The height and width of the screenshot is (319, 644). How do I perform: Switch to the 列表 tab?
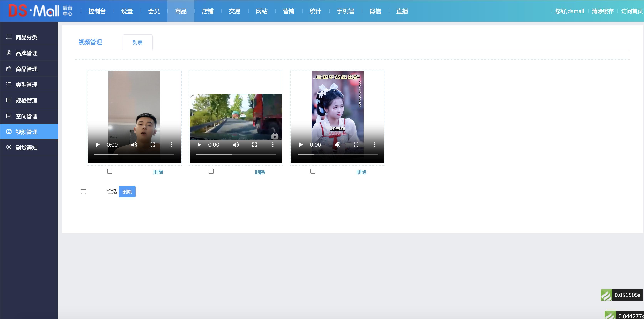[x=137, y=43]
